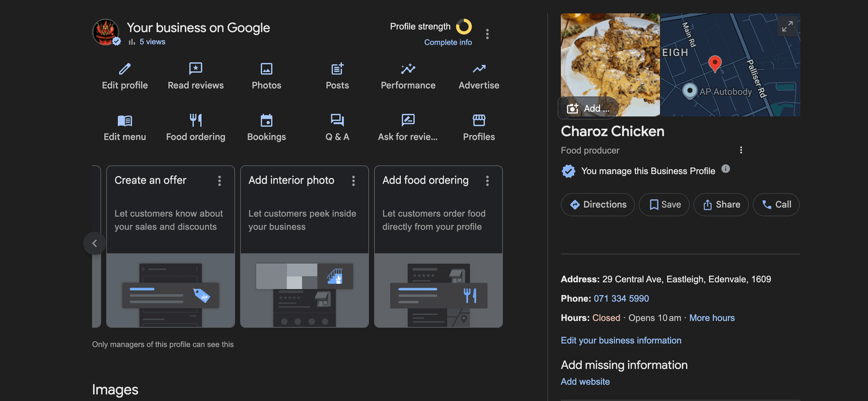The image size is (868, 401).
Task: Open options menu on Add food ordering card
Action: 487,181
